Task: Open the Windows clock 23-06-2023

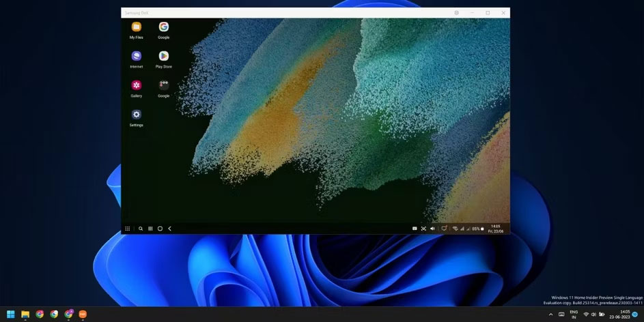Action: 620,314
